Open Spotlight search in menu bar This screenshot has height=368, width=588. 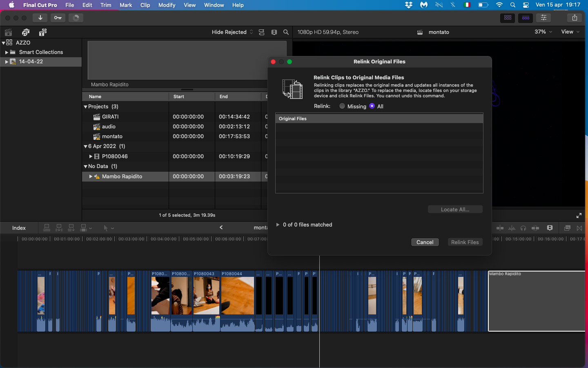(x=513, y=5)
